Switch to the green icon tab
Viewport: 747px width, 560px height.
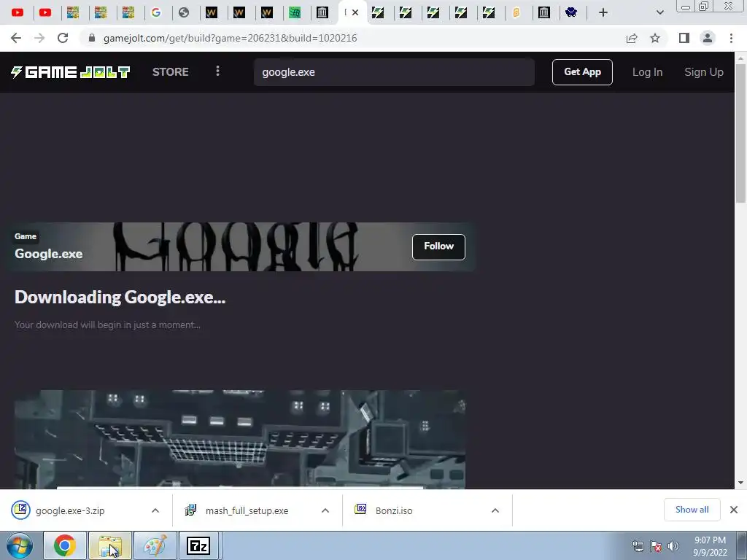coord(295,13)
